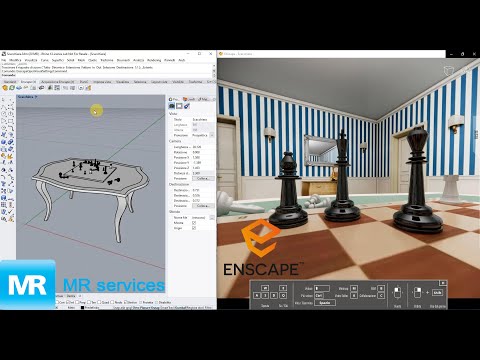
Task: Click the Posizione X value field
Action: coord(203,157)
